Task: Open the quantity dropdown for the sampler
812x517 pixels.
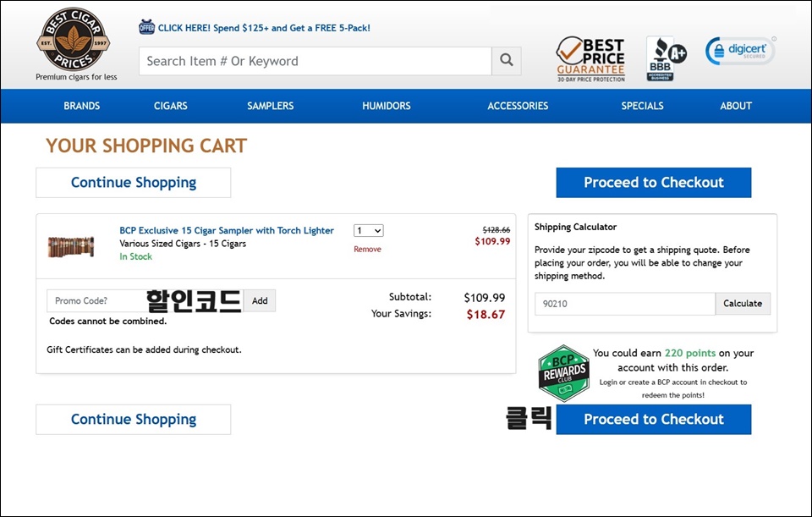Action: pos(368,230)
